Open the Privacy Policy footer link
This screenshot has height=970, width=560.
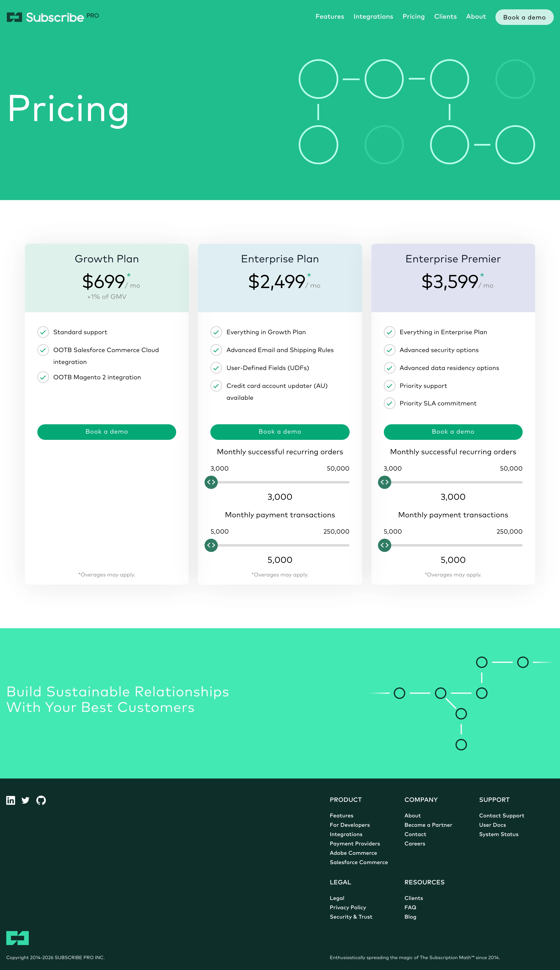coord(348,907)
